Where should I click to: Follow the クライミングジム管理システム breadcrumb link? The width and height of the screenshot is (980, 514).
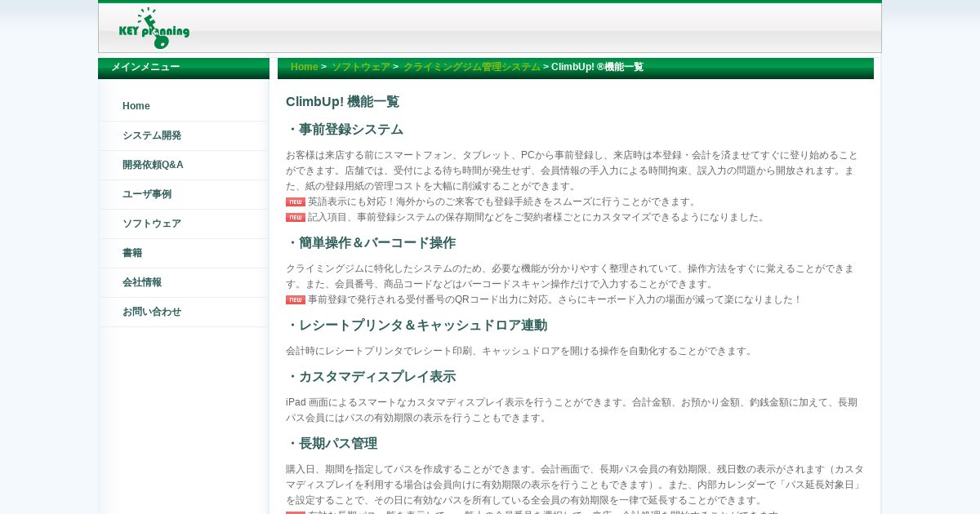[472, 67]
